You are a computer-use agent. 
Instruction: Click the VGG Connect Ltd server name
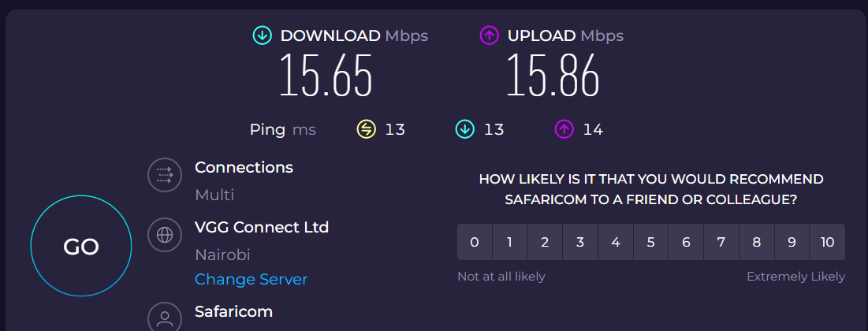[x=262, y=228]
